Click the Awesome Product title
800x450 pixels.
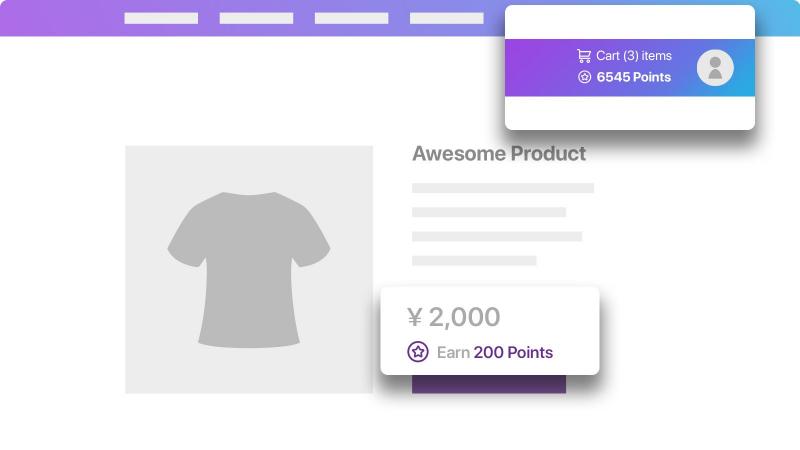pyautogui.click(x=499, y=154)
